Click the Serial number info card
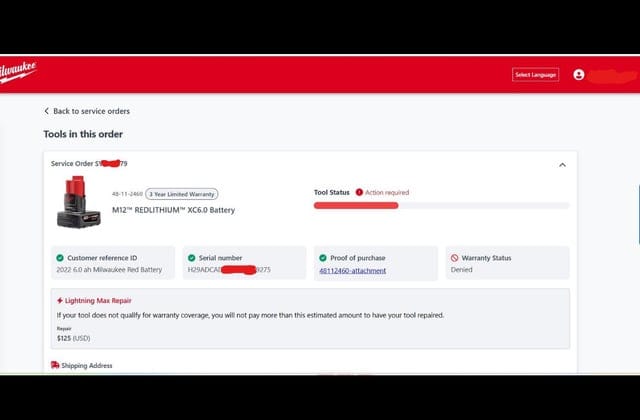This screenshot has width=640, height=420. [244, 264]
